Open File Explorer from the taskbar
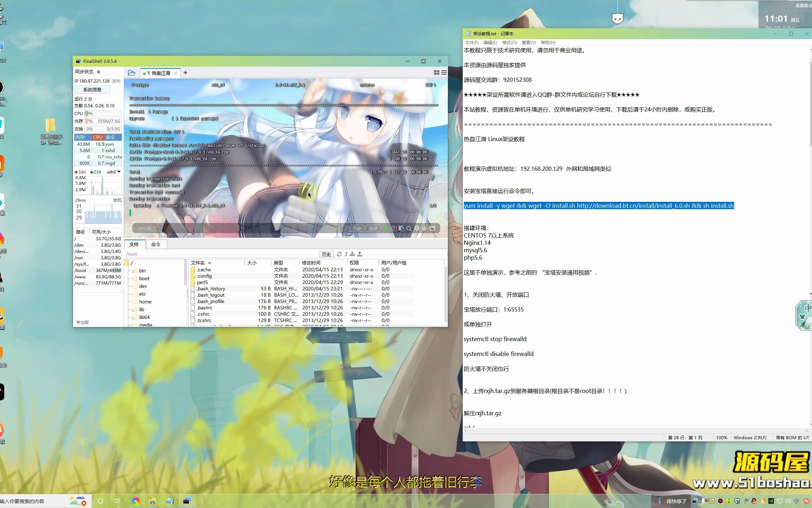Screen dimensions: 812x508 click(x=152, y=501)
